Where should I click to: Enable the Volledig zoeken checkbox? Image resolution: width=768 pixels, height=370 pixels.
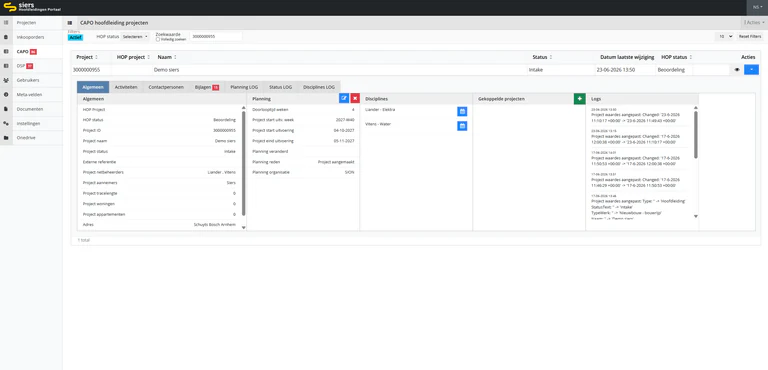tap(158, 39)
